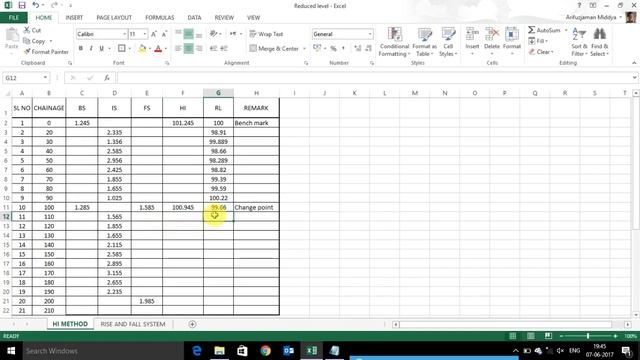Toggle Center horizontal alignment
This screenshot has width=640, height=360.
click(189, 49)
